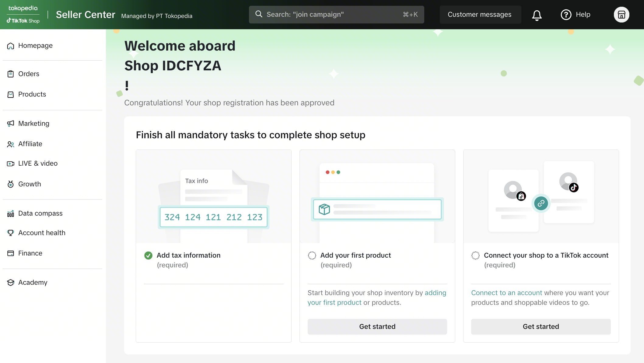Screen dimensions: 644x363
Task: Click the green tax information checkmark
Action: coord(148,256)
